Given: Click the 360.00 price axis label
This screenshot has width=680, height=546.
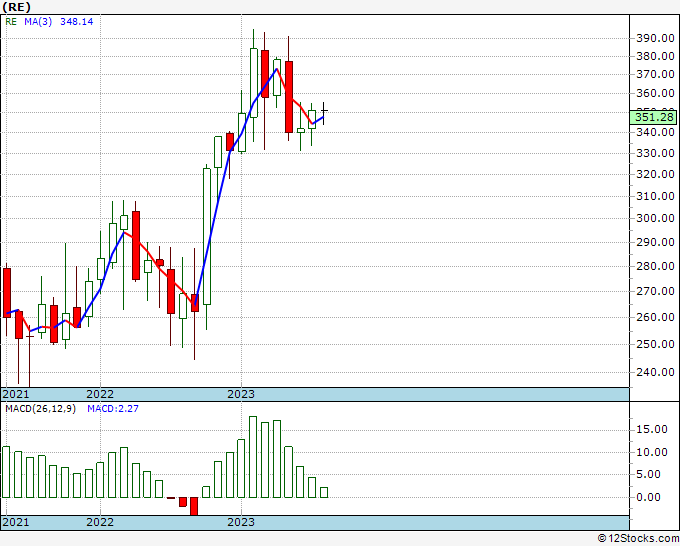Looking at the screenshot, I should pyautogui.click(x=655, y=93).
